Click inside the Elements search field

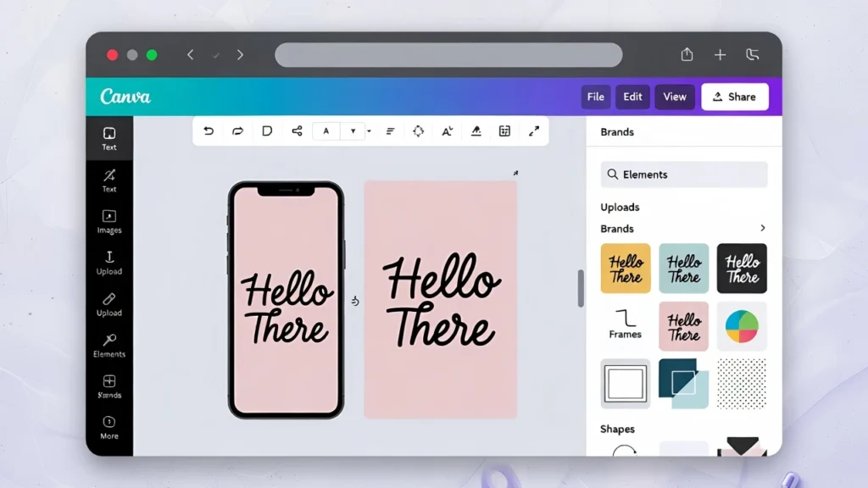tap(683, 175)
